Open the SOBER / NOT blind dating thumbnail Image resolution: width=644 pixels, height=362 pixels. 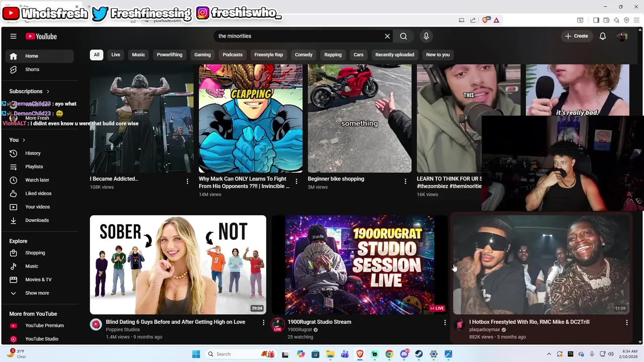[178, 265]
